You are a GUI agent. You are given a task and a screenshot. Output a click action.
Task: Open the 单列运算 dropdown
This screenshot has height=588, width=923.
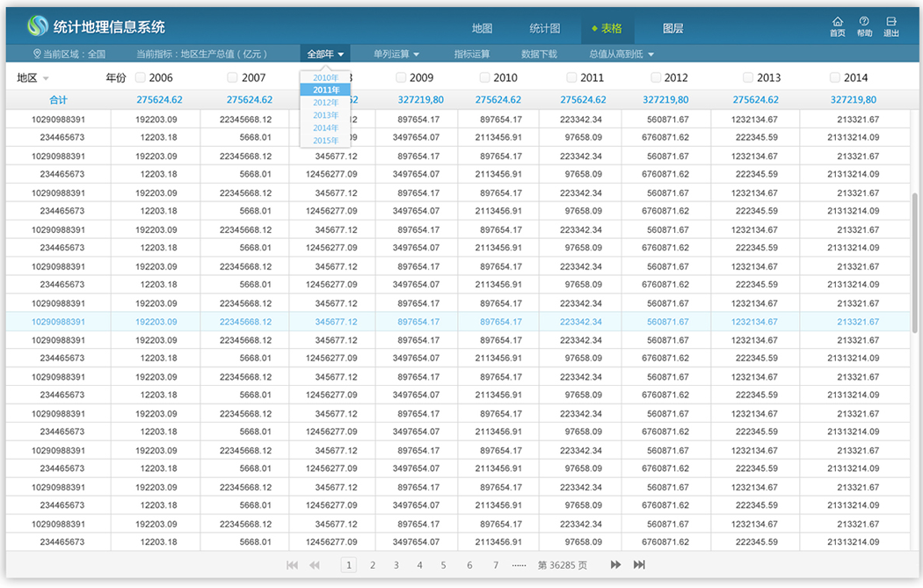[x=396, y=54]
